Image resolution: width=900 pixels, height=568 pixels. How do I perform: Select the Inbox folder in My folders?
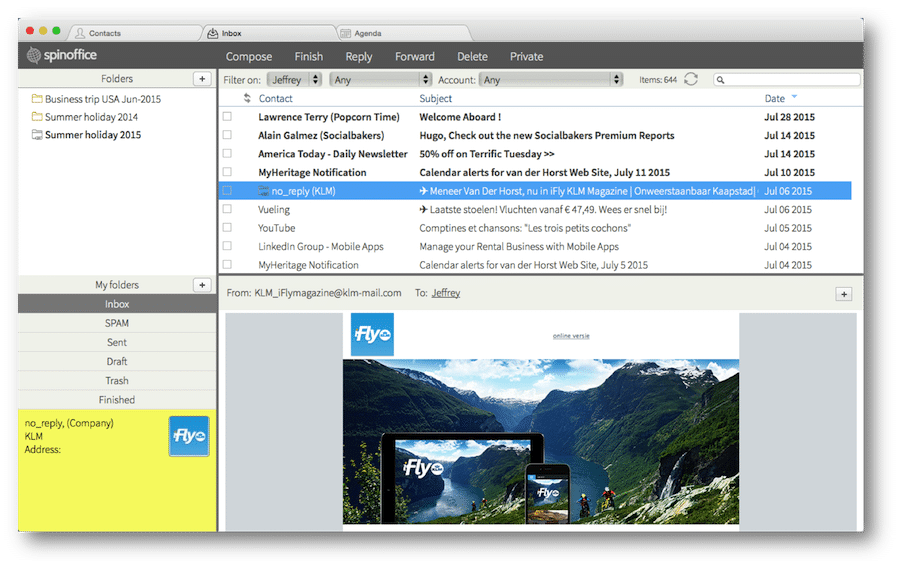point(117,304)
